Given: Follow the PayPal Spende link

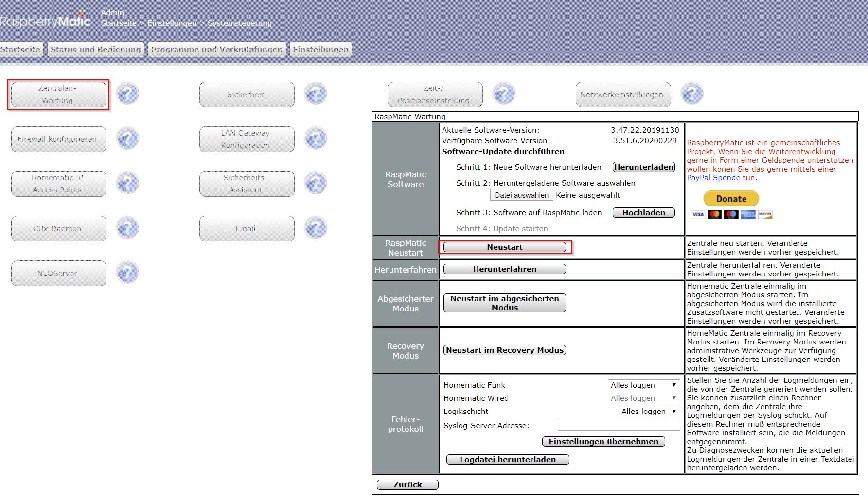Looking at the screenshot, I should click(713, 178).
